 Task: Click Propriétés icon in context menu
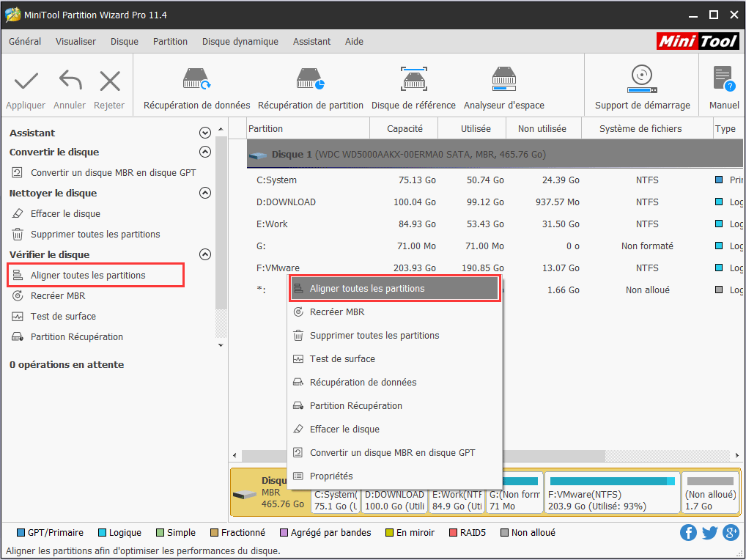pos(298,476)
